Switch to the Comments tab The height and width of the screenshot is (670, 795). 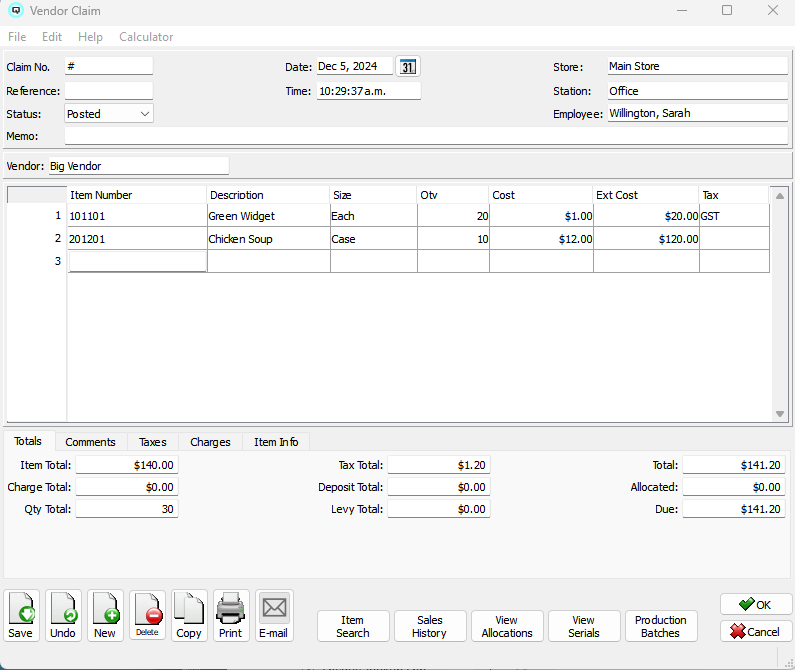[90, 442]
